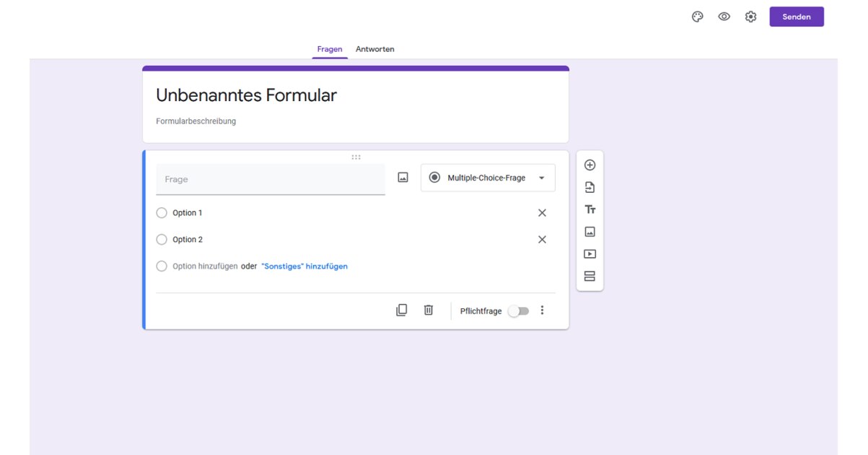The width and height of the screenshot is (868, 455).
Task: Duplicate the current question
Action: (x=402, y=310)
